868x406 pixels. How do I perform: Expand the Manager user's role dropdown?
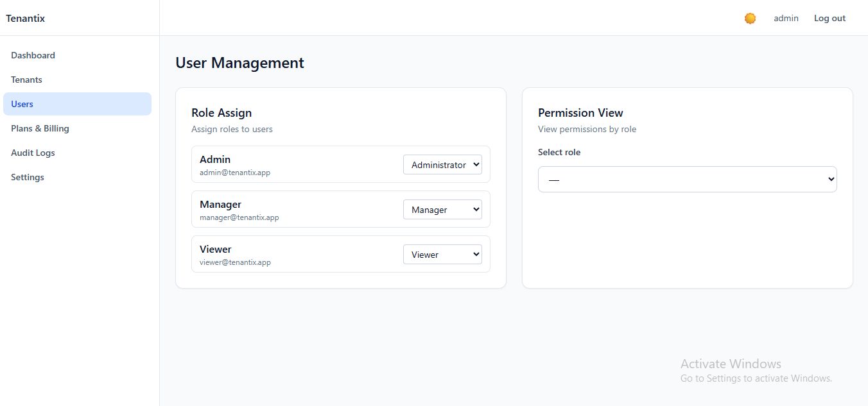click(x=442, y=210)
